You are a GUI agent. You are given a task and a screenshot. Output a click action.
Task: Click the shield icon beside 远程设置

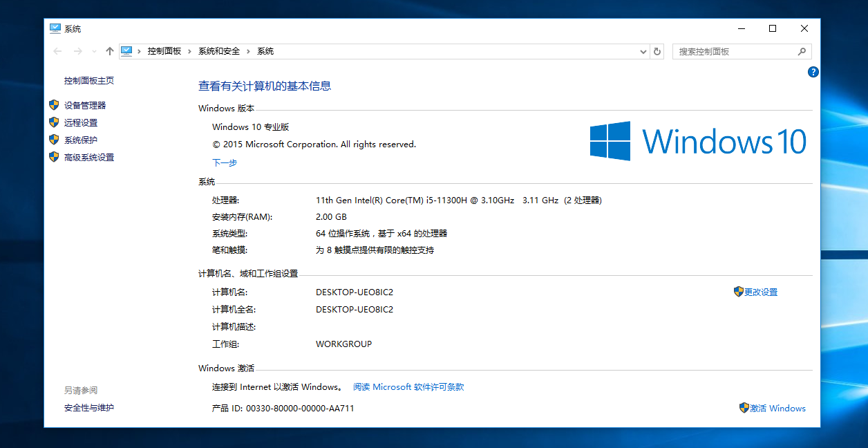click(54, 122)
